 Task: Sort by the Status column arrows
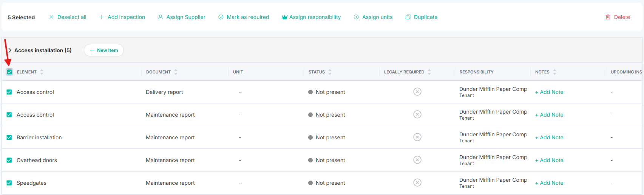click(x=330, y=72)
